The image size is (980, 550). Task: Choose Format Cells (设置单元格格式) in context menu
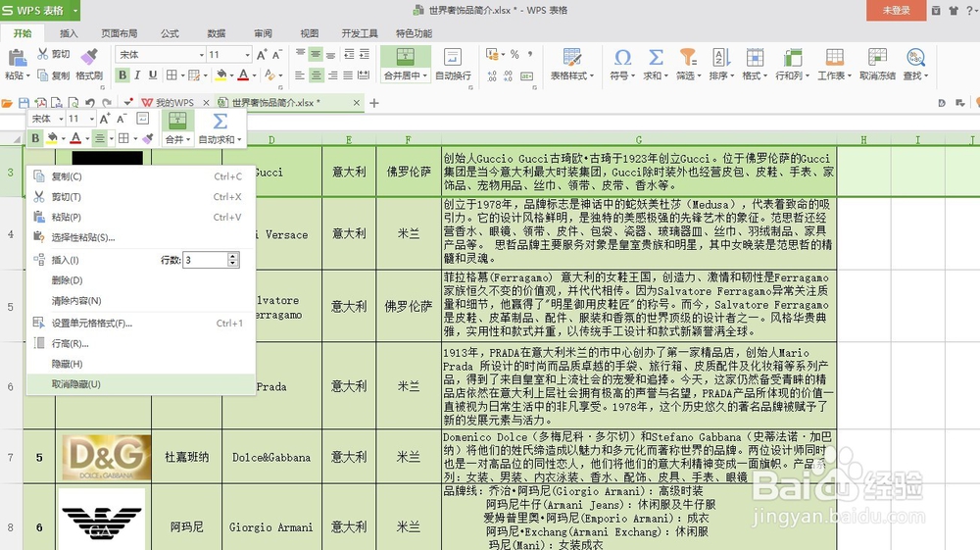[141, 324]
